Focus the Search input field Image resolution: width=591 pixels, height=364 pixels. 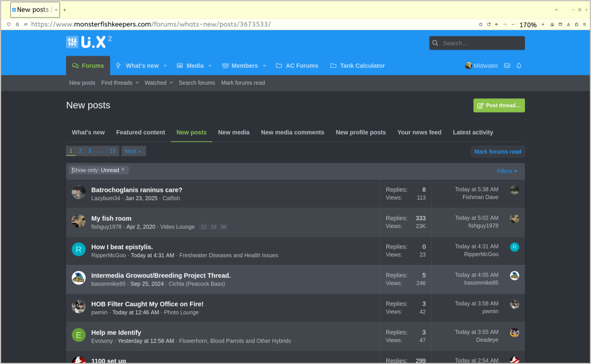[x=481, y=43]
